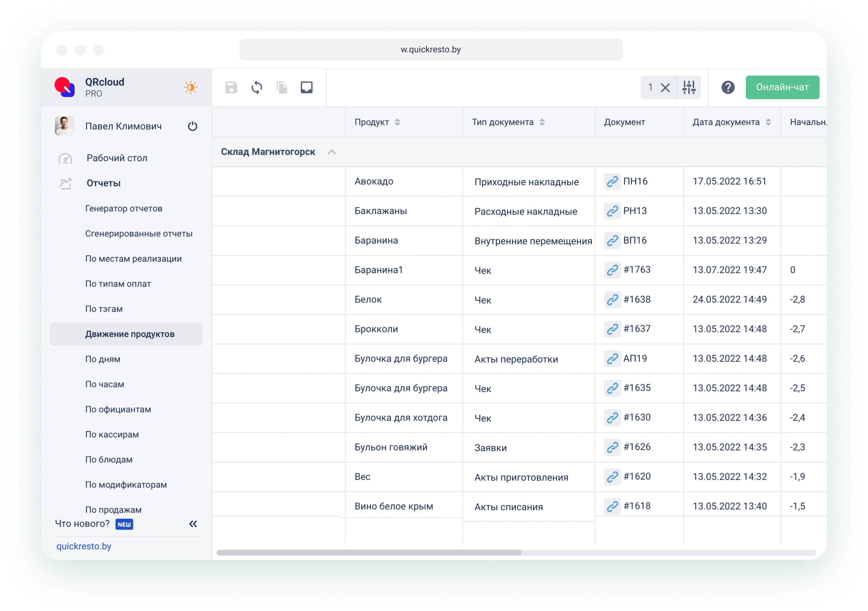Open the filter sliders settings icon

pos(689,87)
